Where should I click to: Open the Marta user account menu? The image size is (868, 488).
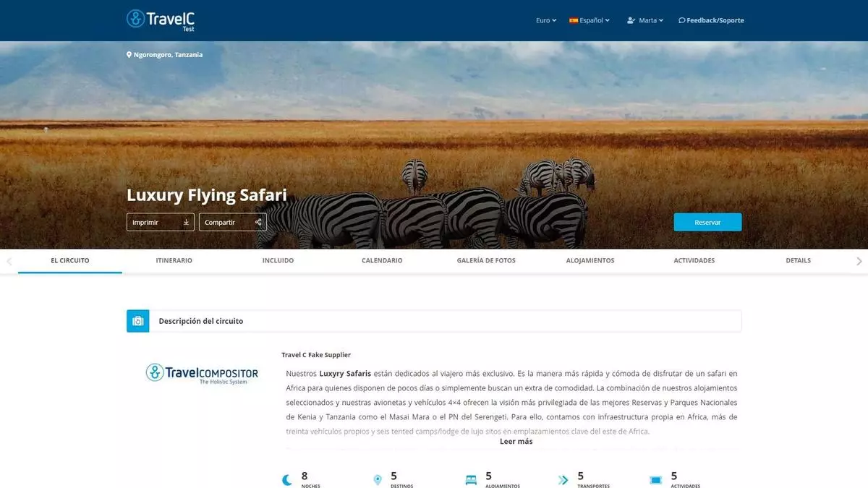[x=645, y=20]
